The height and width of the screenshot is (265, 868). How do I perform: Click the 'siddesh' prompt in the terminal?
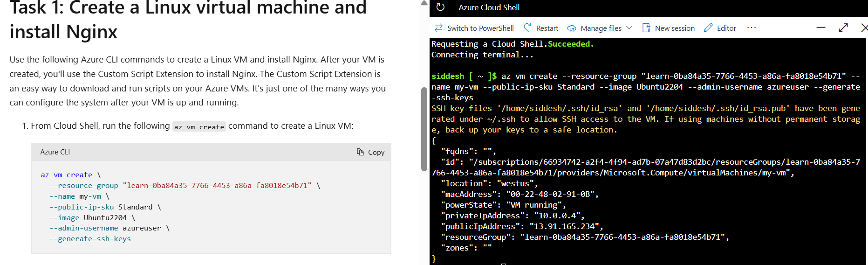tap(448, 76)
